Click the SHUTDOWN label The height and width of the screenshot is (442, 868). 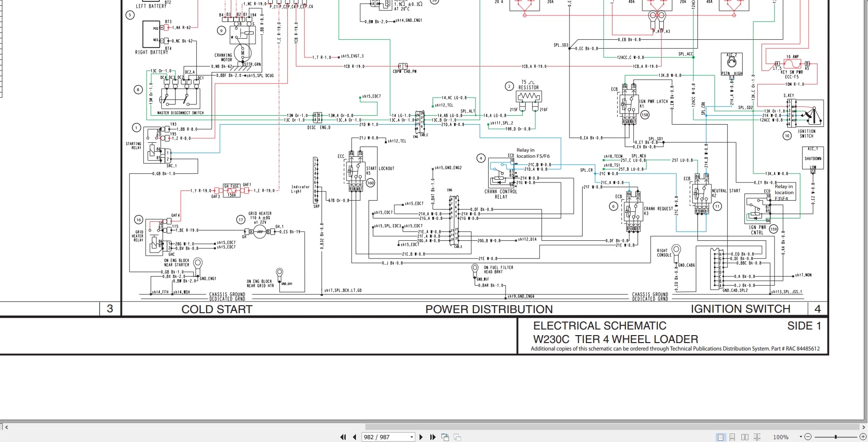pyautogui.click(x=813, y=159)
